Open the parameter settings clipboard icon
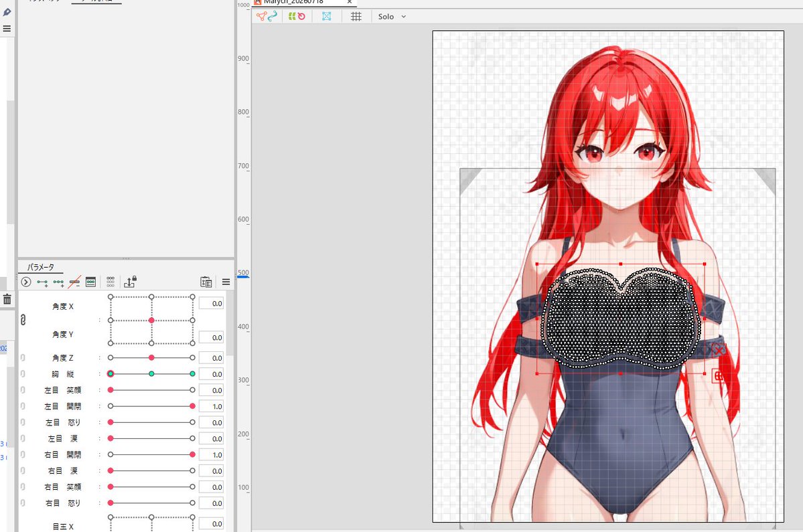 coord(206,282)
